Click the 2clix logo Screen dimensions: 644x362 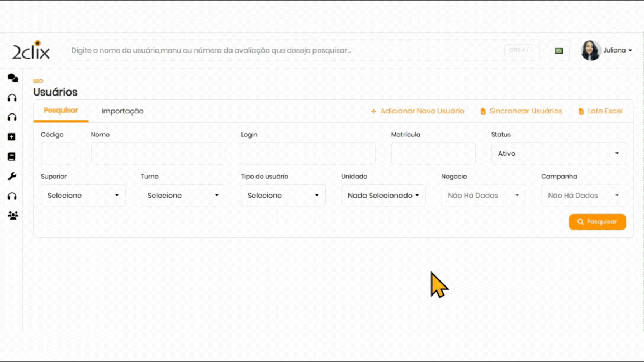click(31, 50)
